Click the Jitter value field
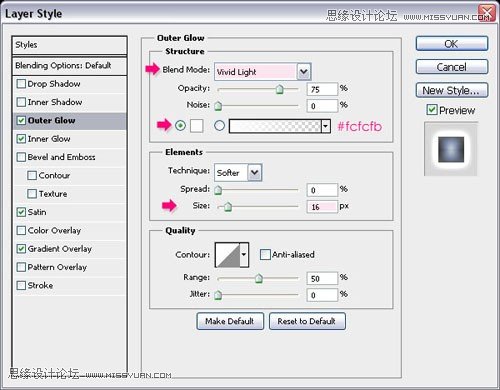Image resolution: width=500 pixels, height=390 pixels. [322, 295]
